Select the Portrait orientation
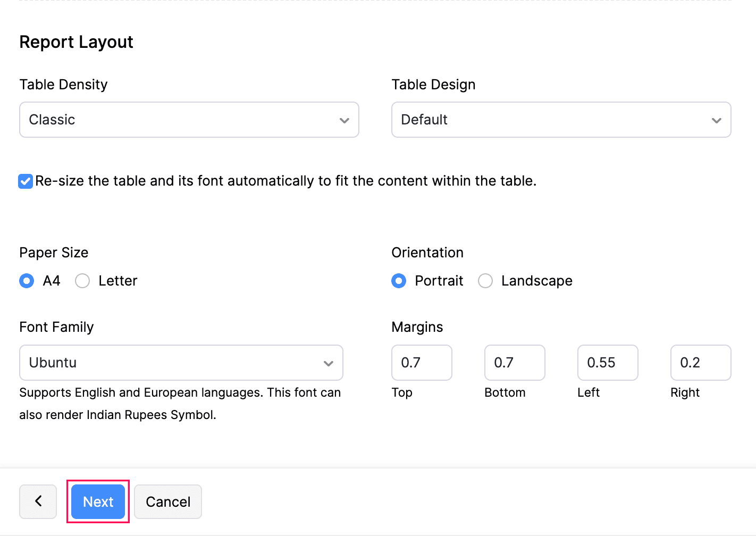This screenshot has height=536, width=756. click(399, 281)
